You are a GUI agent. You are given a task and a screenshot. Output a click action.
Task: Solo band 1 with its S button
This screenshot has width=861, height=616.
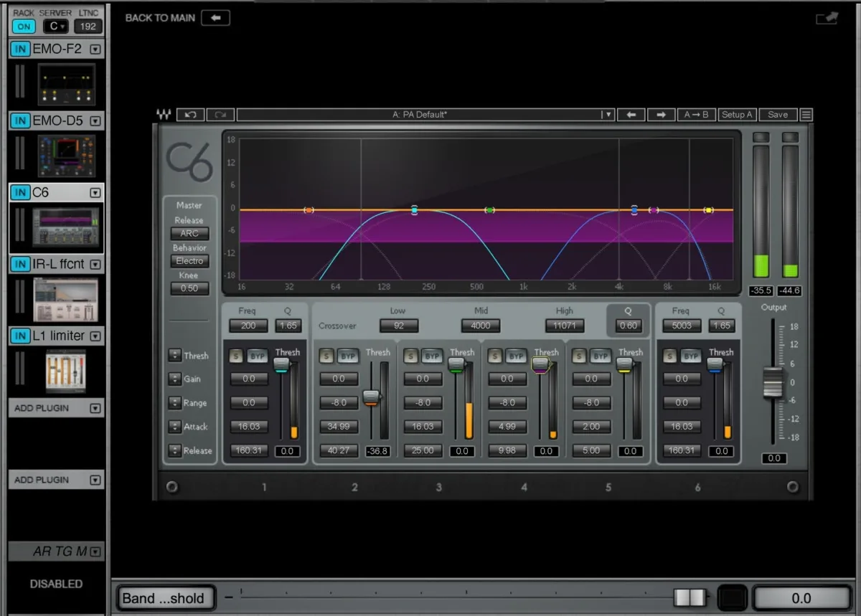tap(236, 356)
